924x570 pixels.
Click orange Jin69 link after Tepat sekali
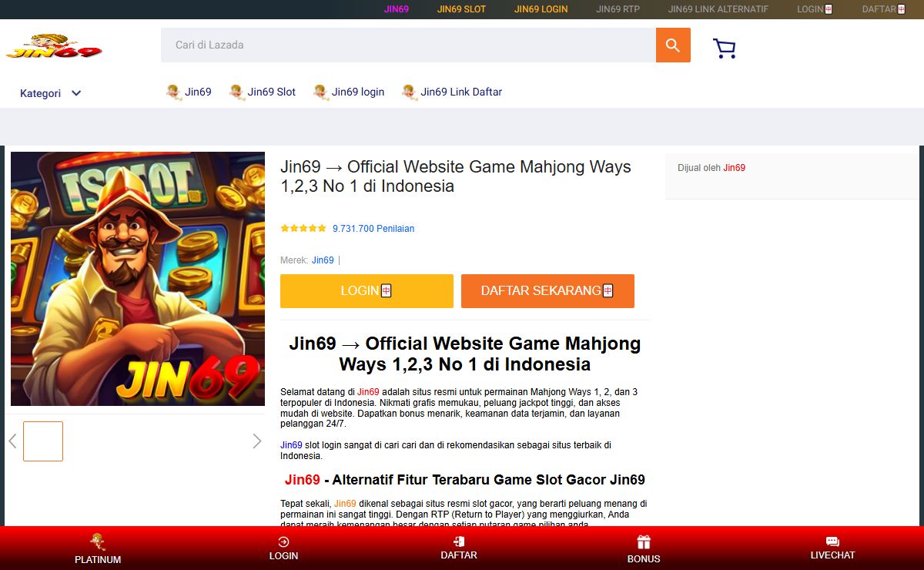click(x=345, y=504)
